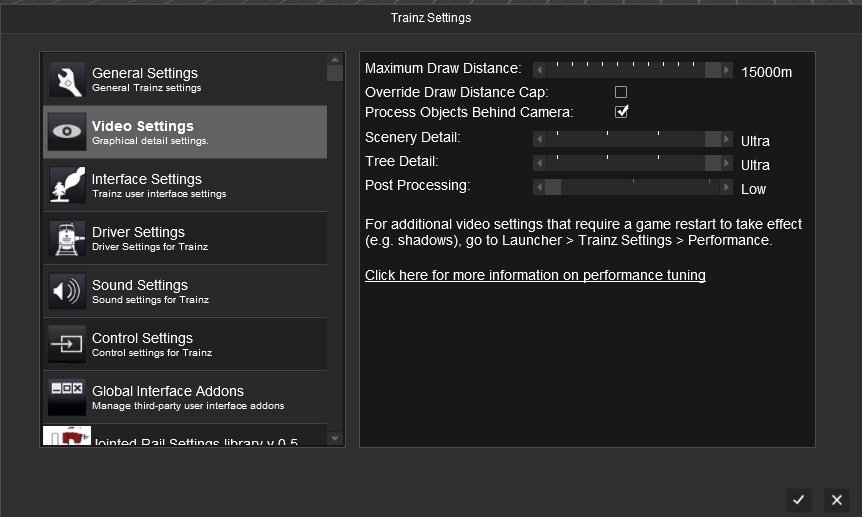Click the Control Settings input icon

pos(67,344)
